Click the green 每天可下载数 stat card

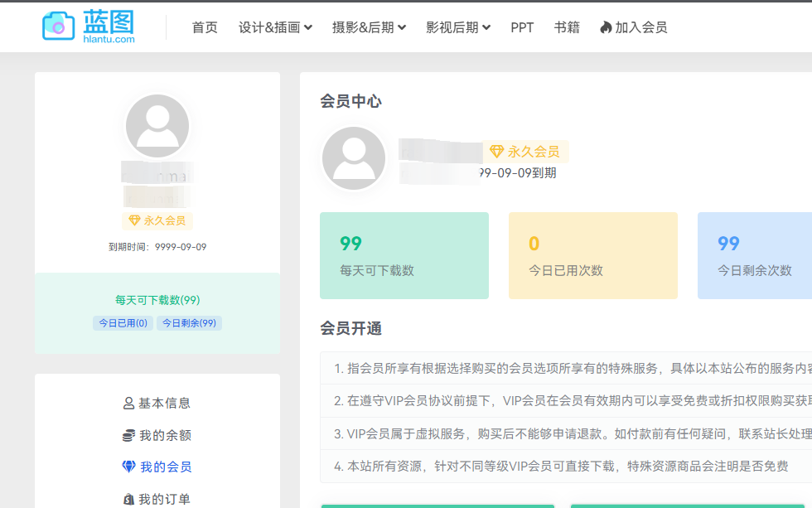(x=404, y=255)
